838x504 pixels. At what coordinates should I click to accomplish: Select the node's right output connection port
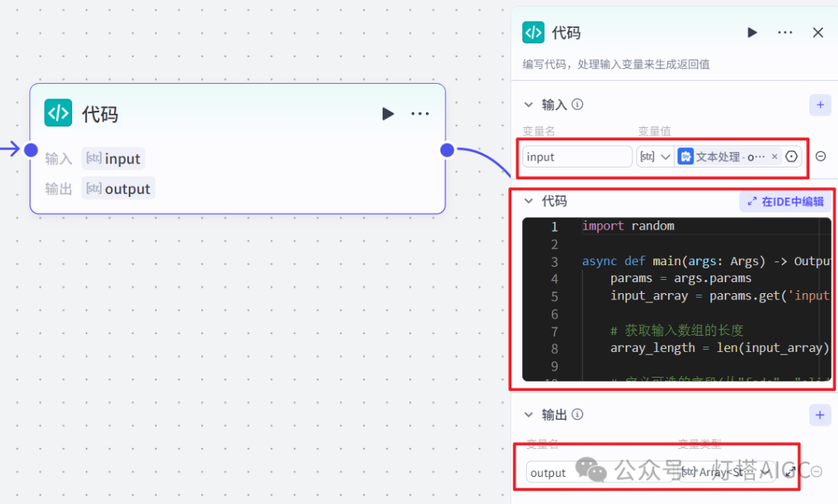(448, 150)
